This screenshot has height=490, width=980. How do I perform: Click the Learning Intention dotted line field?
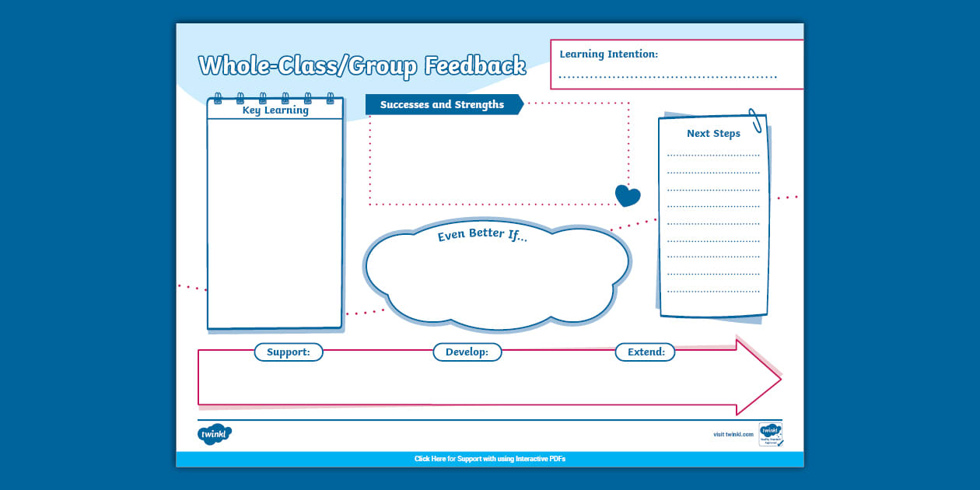pos(667,75)
